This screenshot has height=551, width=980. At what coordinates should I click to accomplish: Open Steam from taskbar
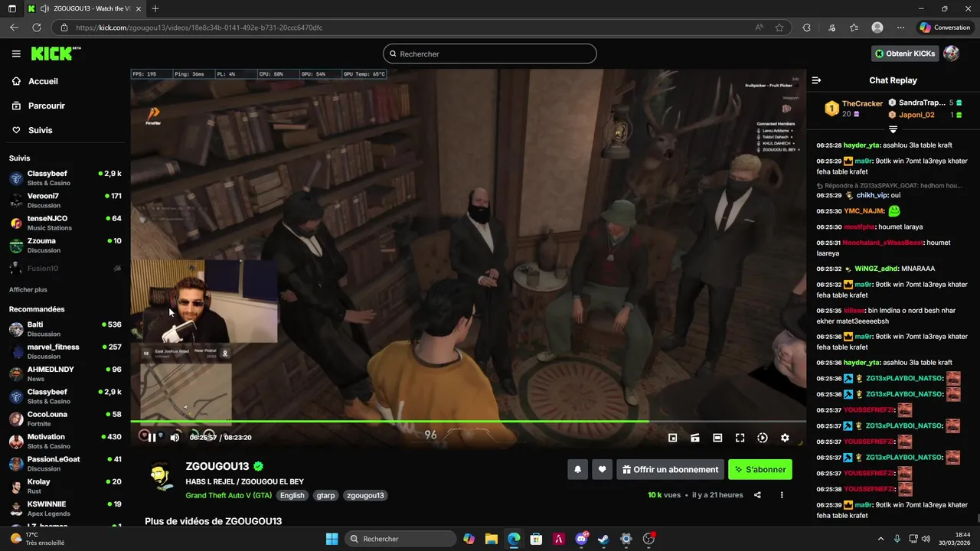(603, 539)
